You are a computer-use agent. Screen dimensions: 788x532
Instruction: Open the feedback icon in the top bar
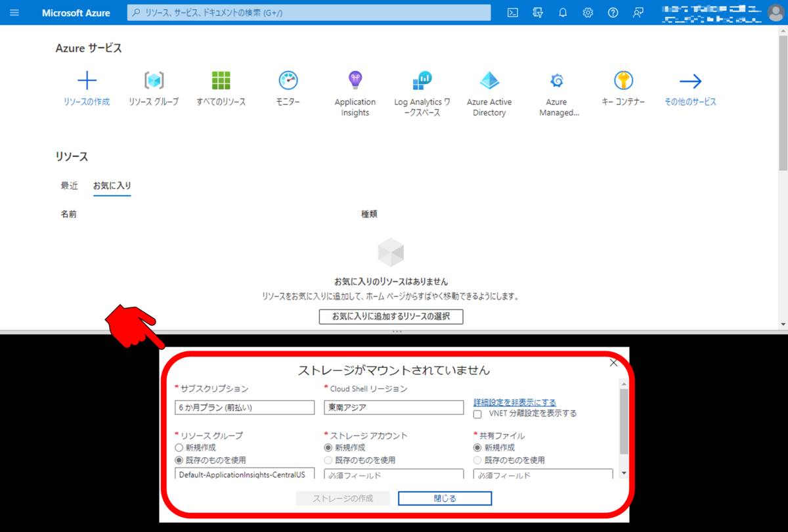pyautogui.click(x=638, y=12)
